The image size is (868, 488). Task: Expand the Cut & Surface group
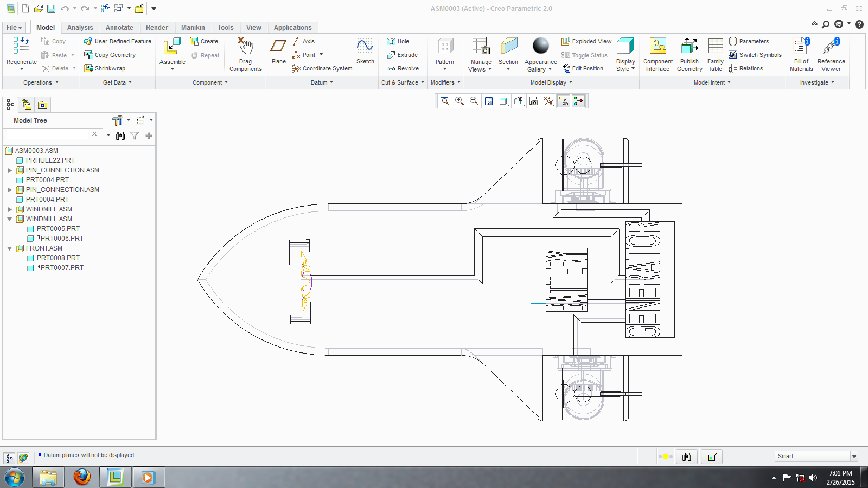(x=403, y=82)
